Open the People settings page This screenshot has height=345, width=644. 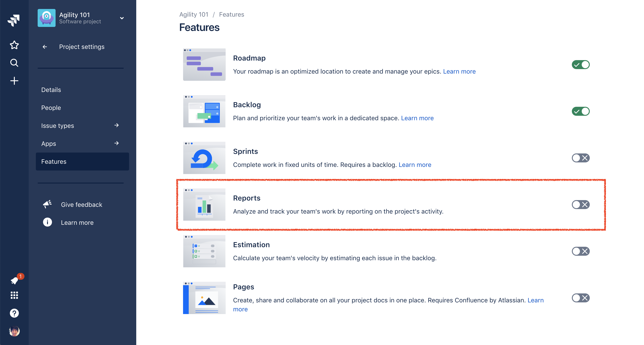tap(51, 108)
